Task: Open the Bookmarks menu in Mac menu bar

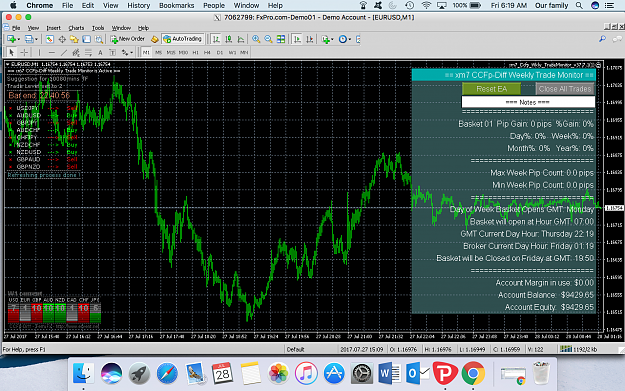Action: pos(177,6)
